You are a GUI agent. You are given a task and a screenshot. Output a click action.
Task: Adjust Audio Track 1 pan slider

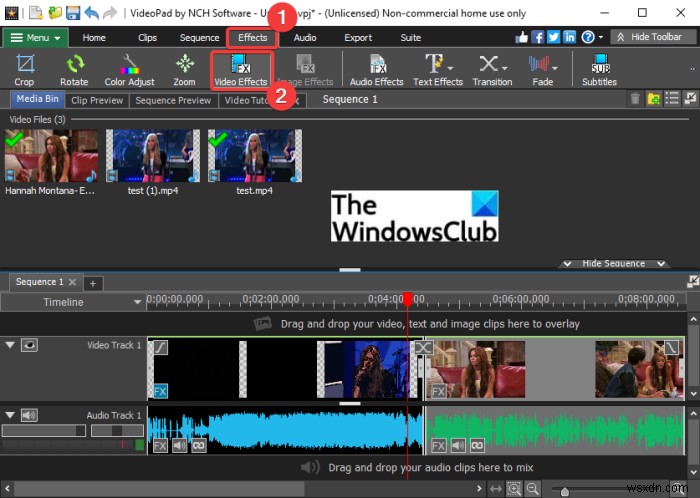click(117, 431)
